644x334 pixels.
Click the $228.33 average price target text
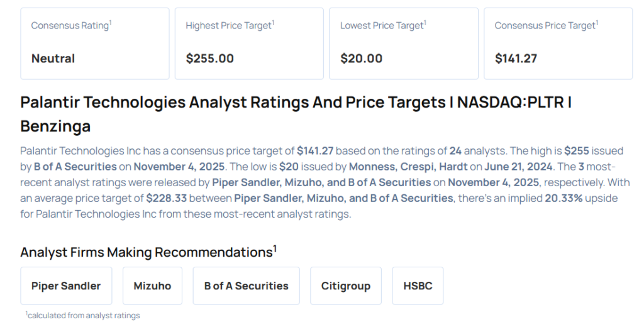point(167,198)
